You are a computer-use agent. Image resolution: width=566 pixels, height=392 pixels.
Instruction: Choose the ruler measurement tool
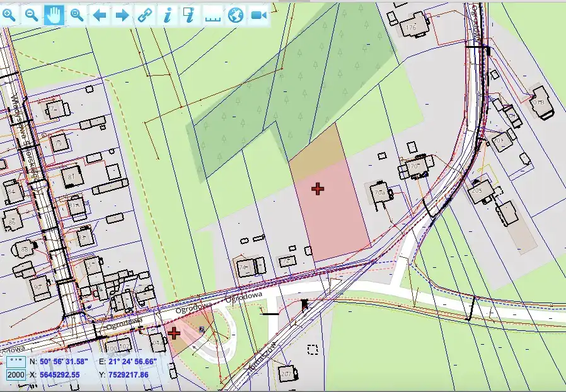pos(212,15)
